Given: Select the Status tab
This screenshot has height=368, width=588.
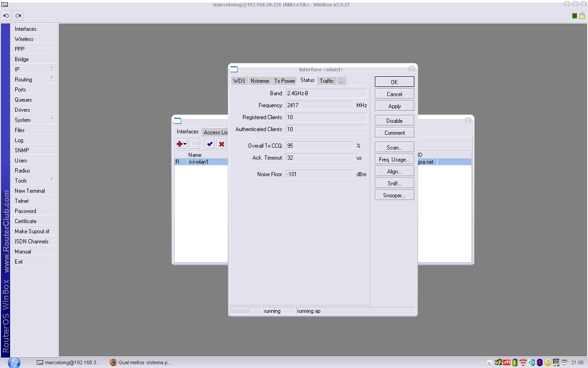Looking at the screenshot, I should pos(307,80).
